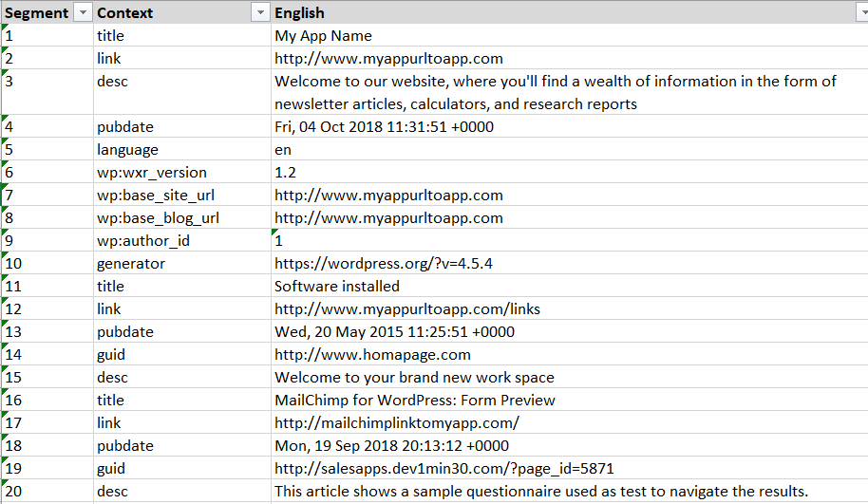
Task: Click the myappurltoapp.com/links cell
Action: tap(407, 309)
